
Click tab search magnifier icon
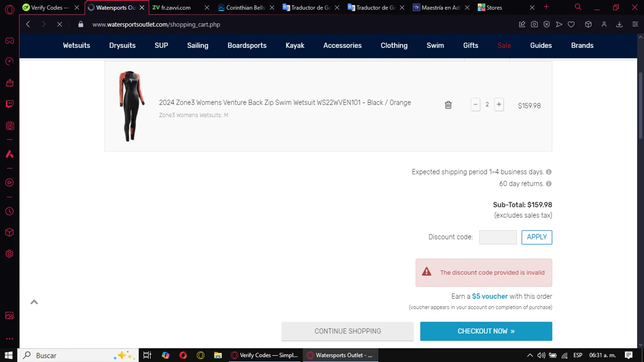pyautogui.click(x=578, y=7)
